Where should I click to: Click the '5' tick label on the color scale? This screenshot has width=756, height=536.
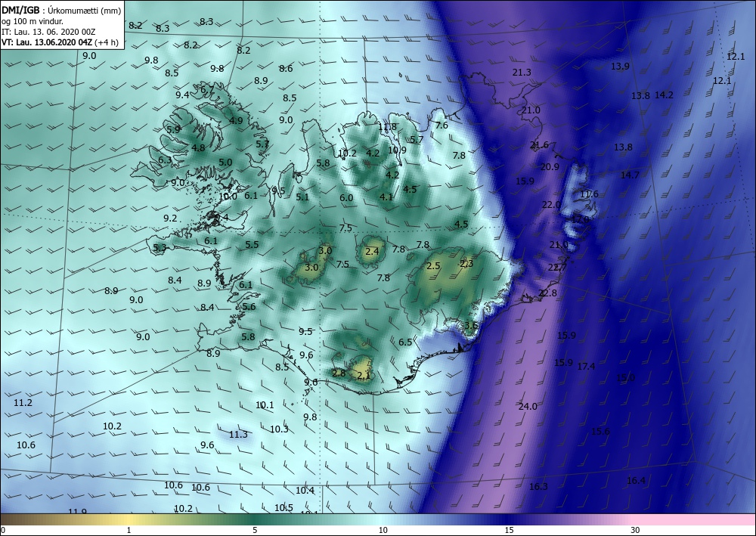point(255,531)
